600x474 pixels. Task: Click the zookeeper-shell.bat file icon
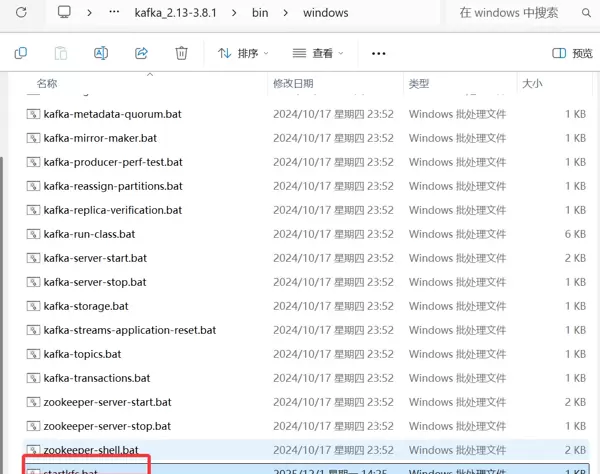(x=33, y=450)
